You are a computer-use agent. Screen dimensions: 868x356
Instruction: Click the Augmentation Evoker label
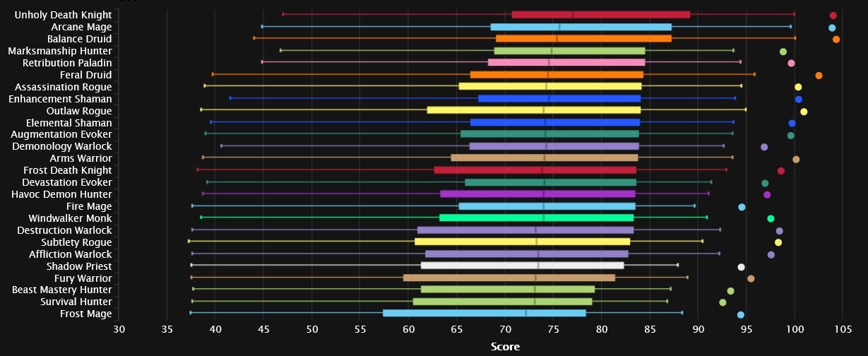tap(62, 134)
